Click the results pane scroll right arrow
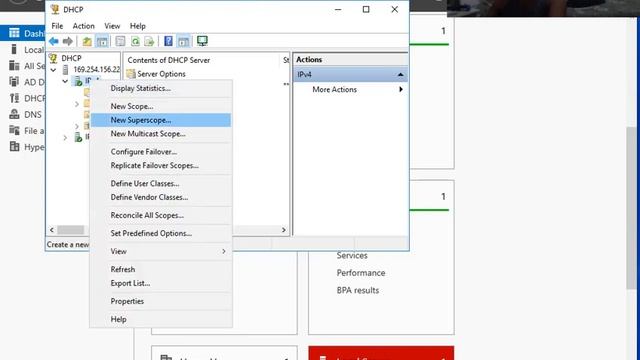Screen dimensions: 640x360 click(x=284, y=230)
